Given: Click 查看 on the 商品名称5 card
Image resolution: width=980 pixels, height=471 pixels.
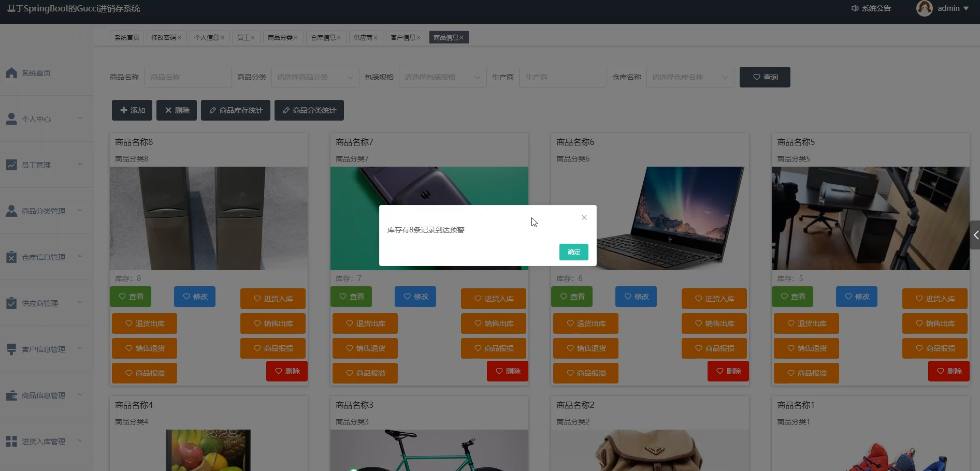Looking at the screenshot, I should 792,297.
